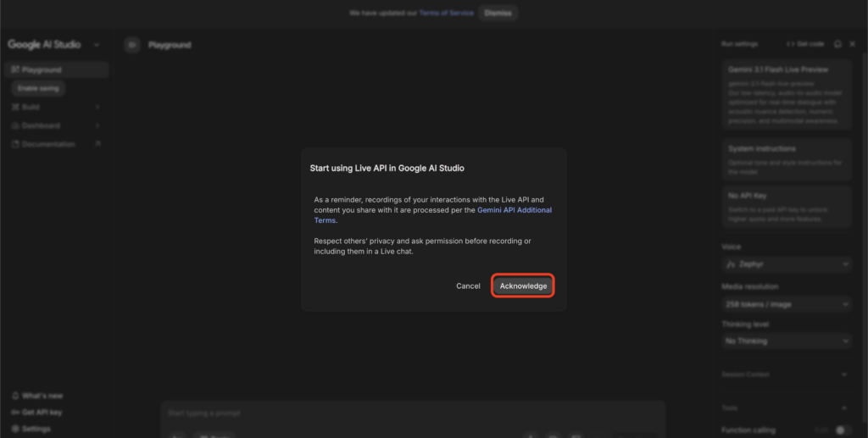This screenshot has height=438, width=868.
Task: Click the dialog title text
Action: [x=387, y=168]
